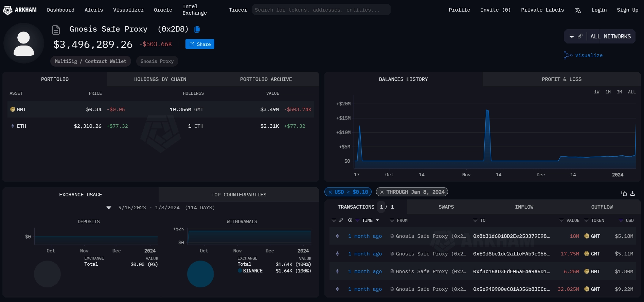Open the TO column filter

click(475, 220)
